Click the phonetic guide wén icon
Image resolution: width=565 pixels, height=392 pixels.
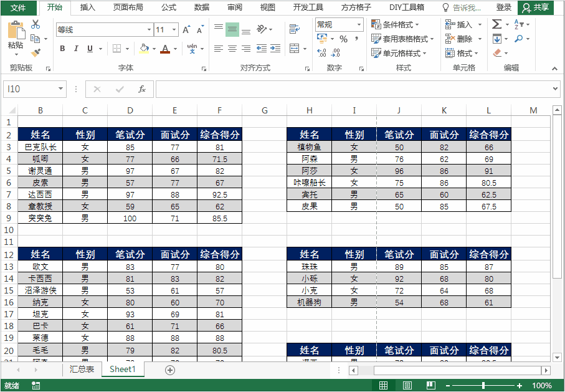(x=192, y=49)
